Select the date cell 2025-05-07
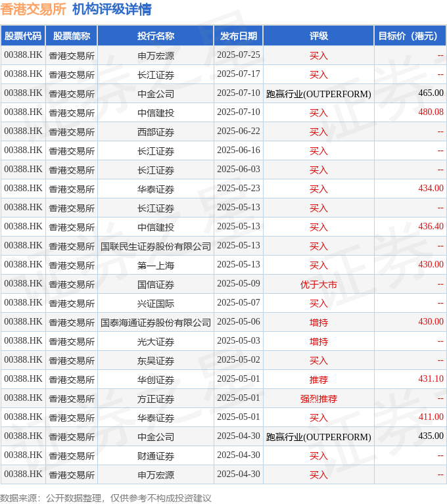Image resolution: width=447 pixels, height=504 pixels. 239,302
